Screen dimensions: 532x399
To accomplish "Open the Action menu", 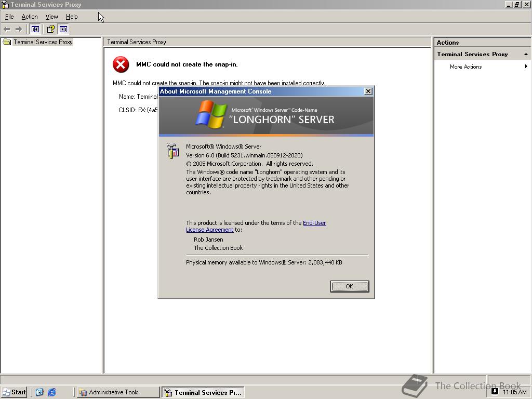I will pos(30,17).
